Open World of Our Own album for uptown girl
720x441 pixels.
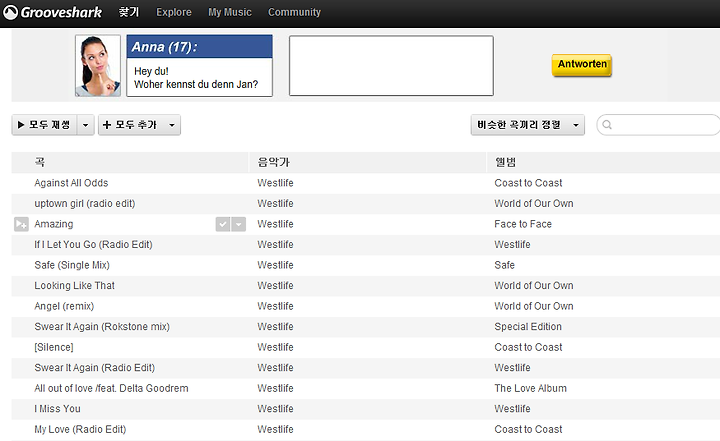coord(534,204)
